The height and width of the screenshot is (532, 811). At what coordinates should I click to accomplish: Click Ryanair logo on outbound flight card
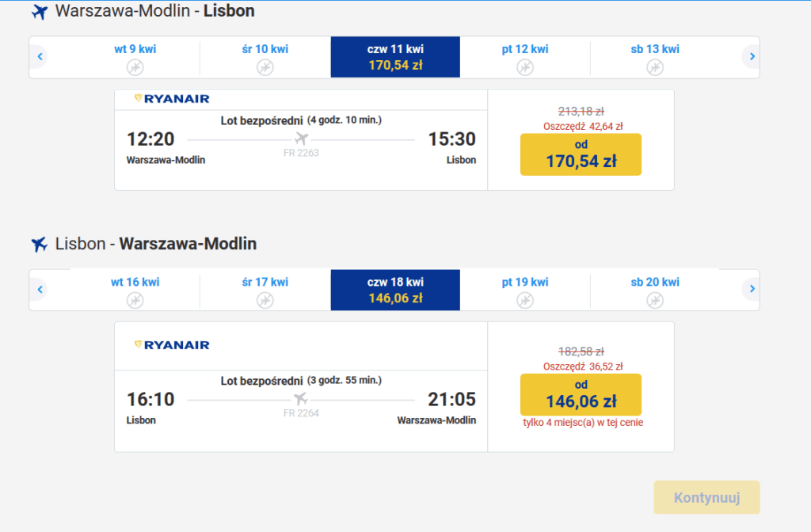point(172,99)
